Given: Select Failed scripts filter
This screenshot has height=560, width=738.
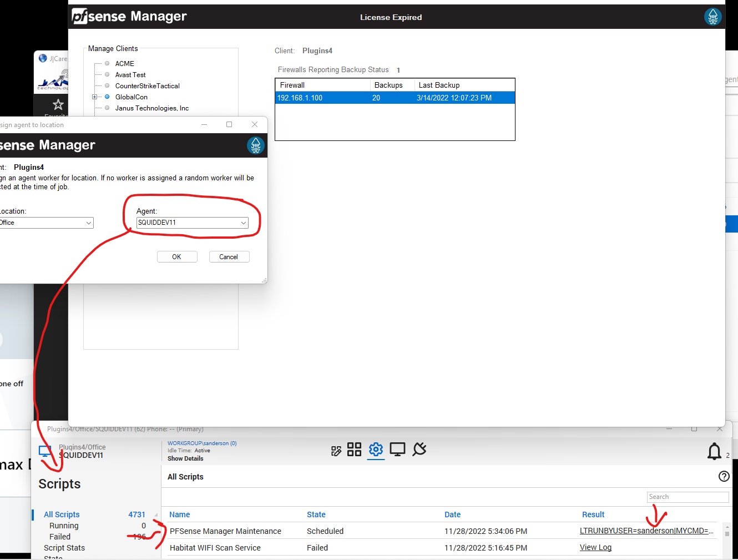Looking at the screenshot, I should click(60, 537).
